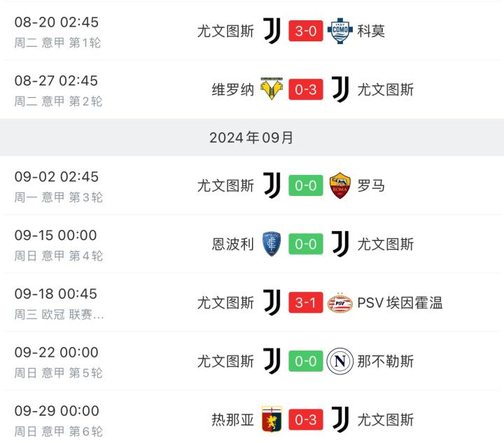Tap the Como club crest
The image size is (504, 443).
(x=340, y=31)
